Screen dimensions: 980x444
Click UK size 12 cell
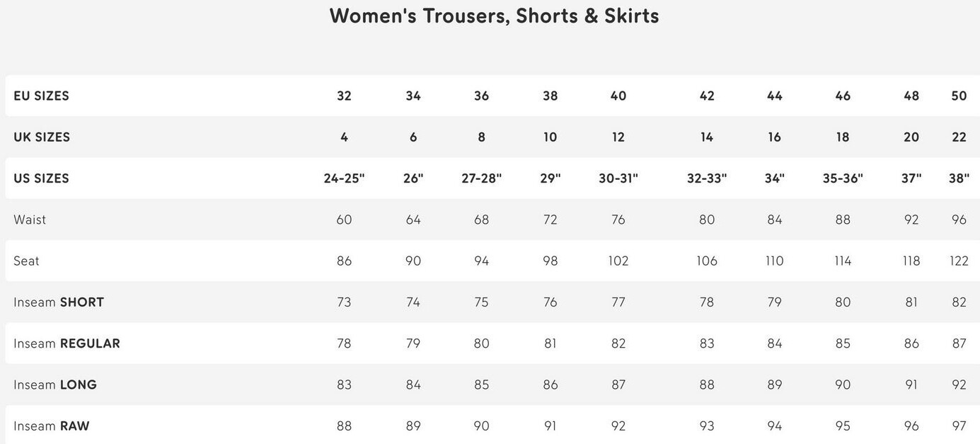(618, 137)
